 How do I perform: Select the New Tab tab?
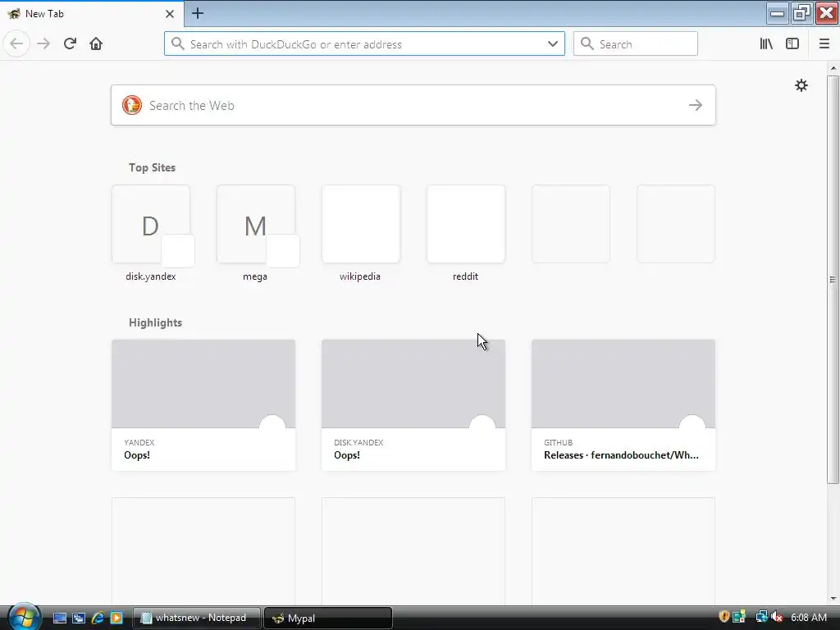point(92,14)
